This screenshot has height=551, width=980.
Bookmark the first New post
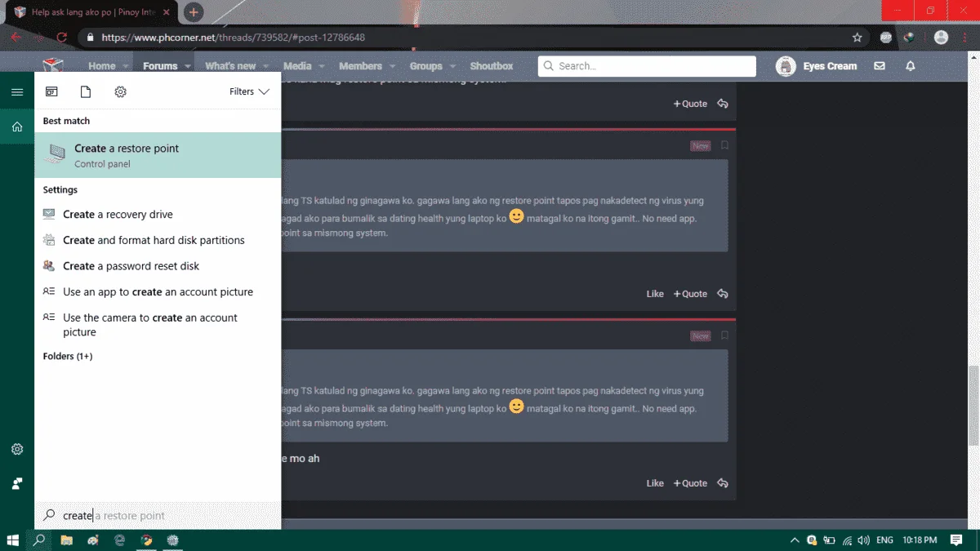(x=724, y=145)
